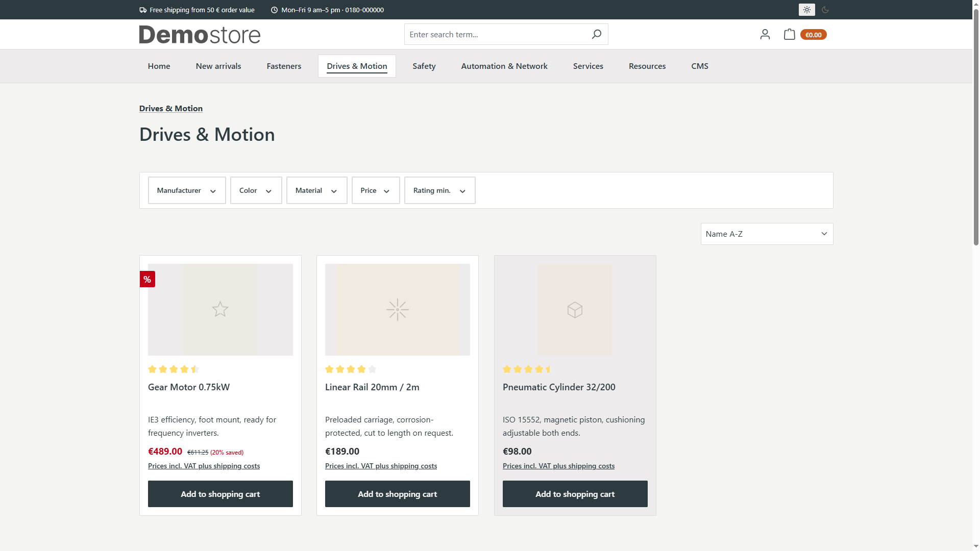Click the red percent sale badge
The height and width of the screenshot is (551, 980).
click(x=147, y=279)
